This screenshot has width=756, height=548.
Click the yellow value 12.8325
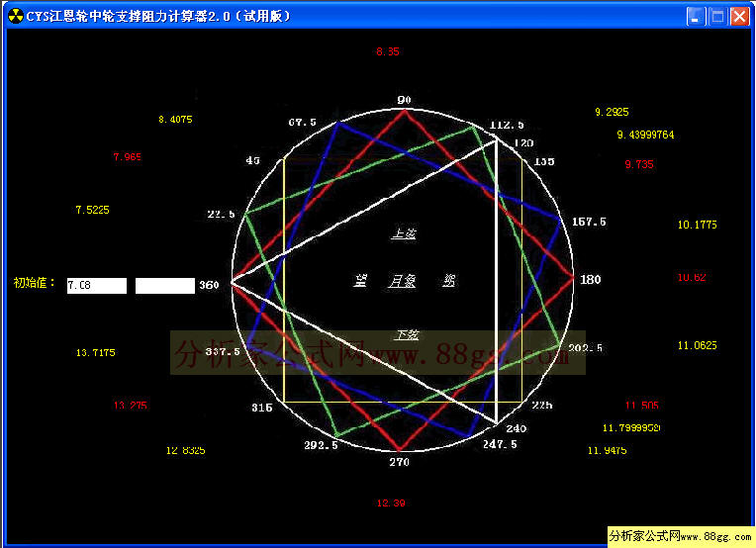[x=186, y=450]
